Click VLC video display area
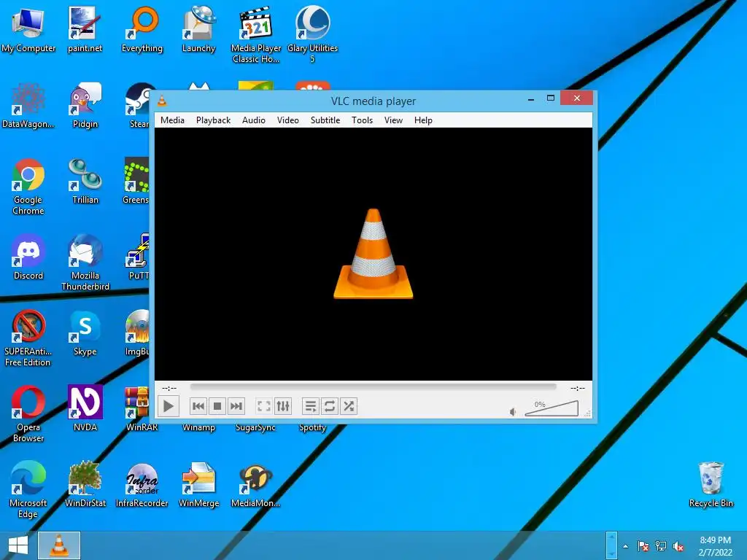The width and height of the screenshot is (747, 560). [x=373, y=254]
